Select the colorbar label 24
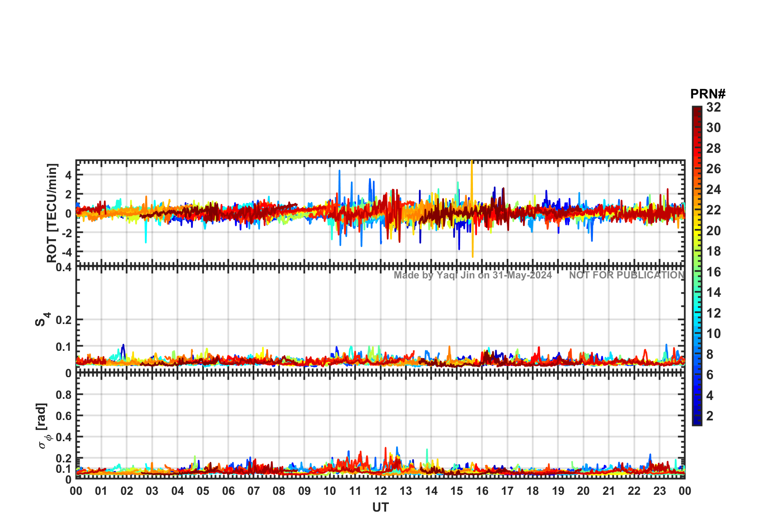This screenshot has width=761, height=532. point(713,190)
